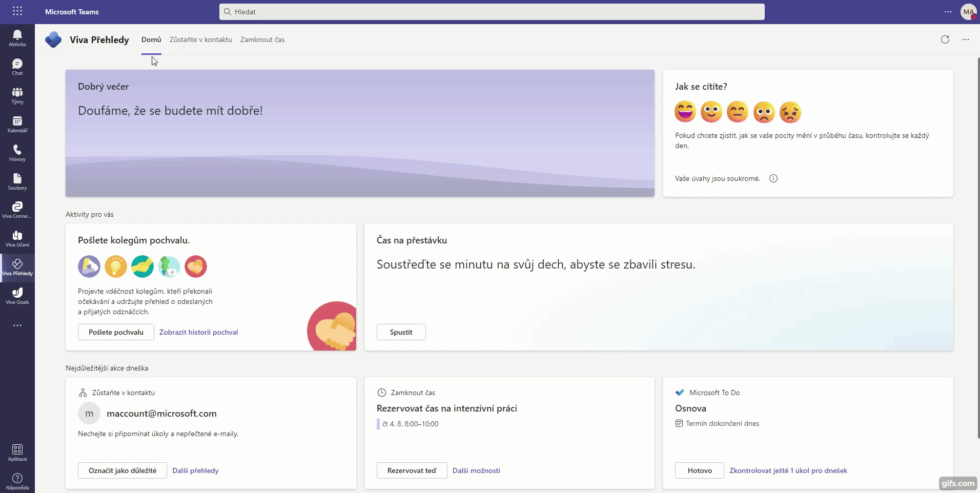The width and height of the screenshot is (980, 493).
Task: Switch to Zamknout čas tab
Action: coord(262,39)
